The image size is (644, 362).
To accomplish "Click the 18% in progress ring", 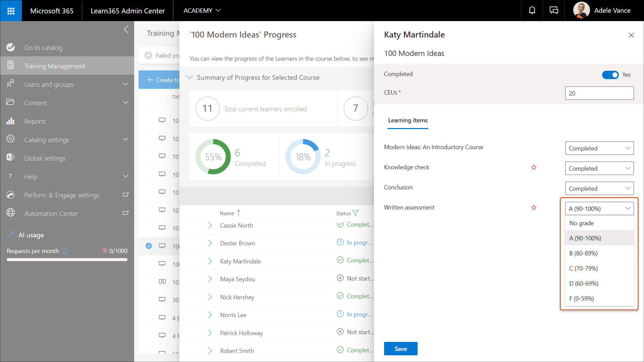I will (x=303, y=157).
